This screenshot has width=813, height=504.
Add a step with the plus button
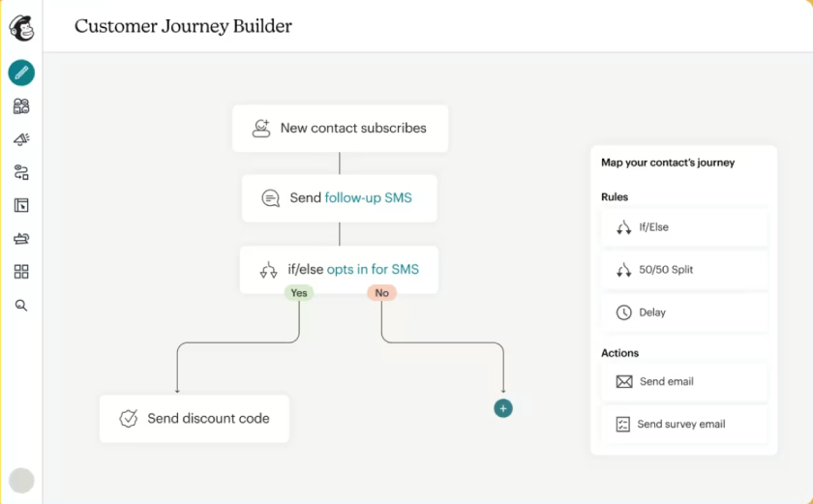(x=503, y=408)
